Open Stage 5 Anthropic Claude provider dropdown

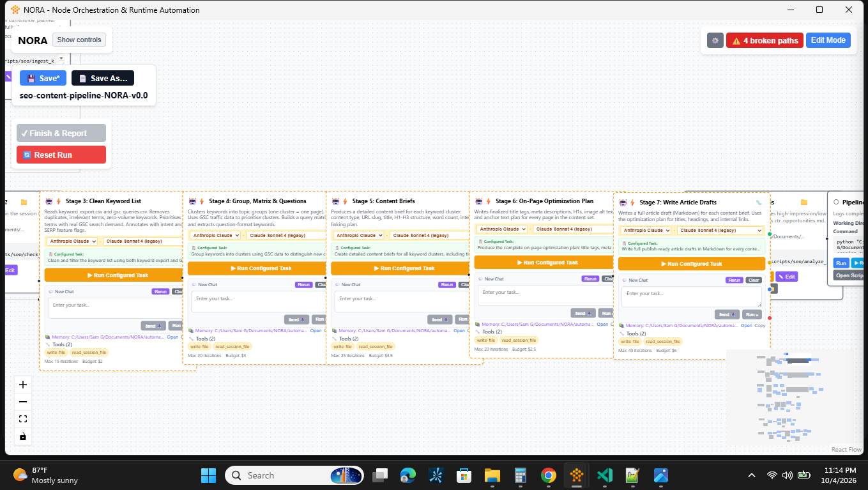358,235
